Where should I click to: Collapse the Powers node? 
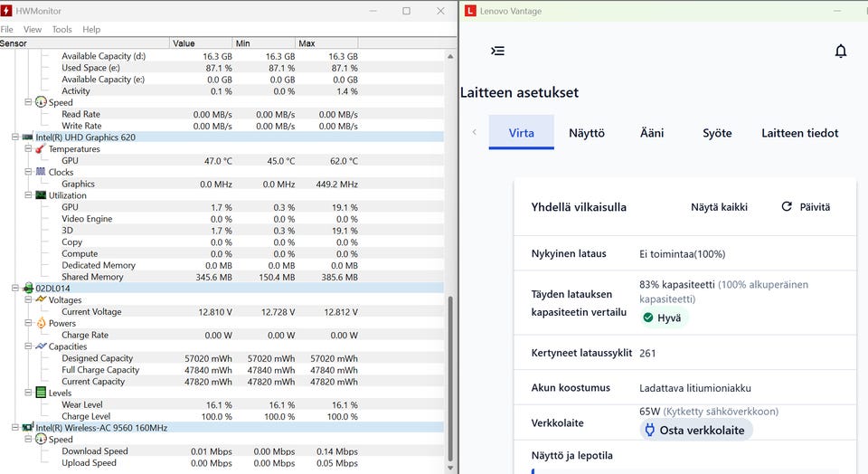pos(28,323)
